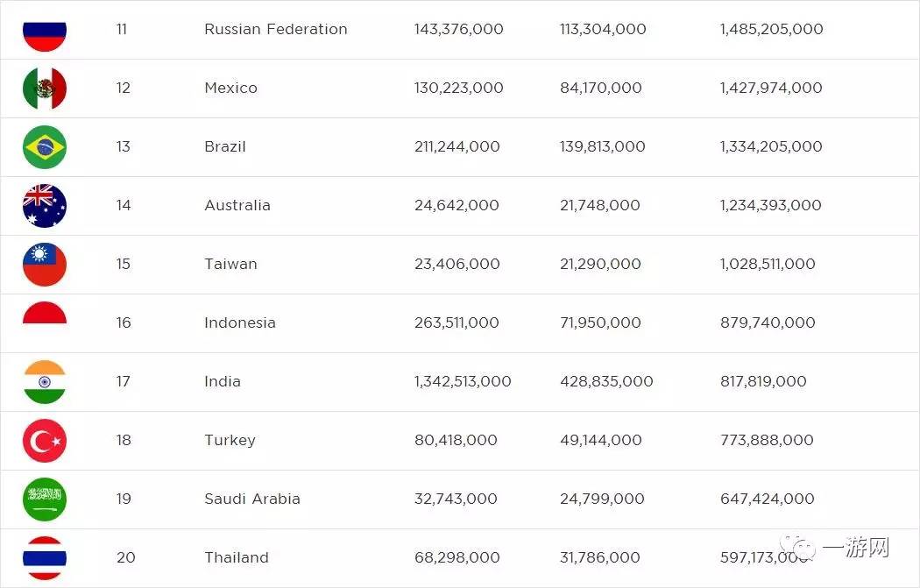Click the Mexico flag icon
920x588 pixels.
[45, 88]
